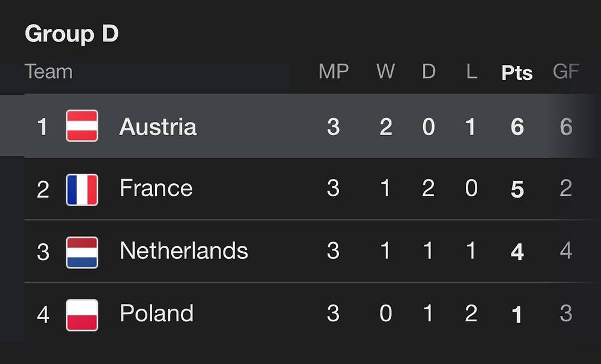Viewport: 601px width, 364px height.
Task: Select the D draws column header
Action: tap(429, 71)
